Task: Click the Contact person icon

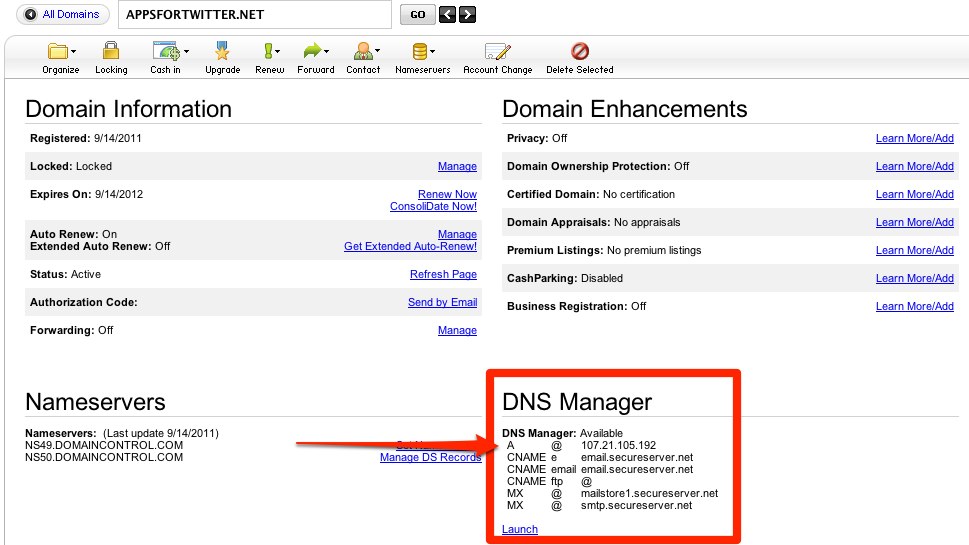Action: (363, 51)
